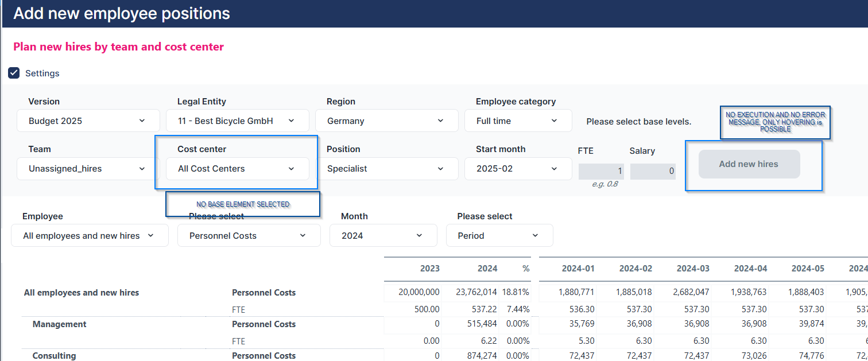
Task: Open the Region dropdown set to Germany
Action: (386, 121)
